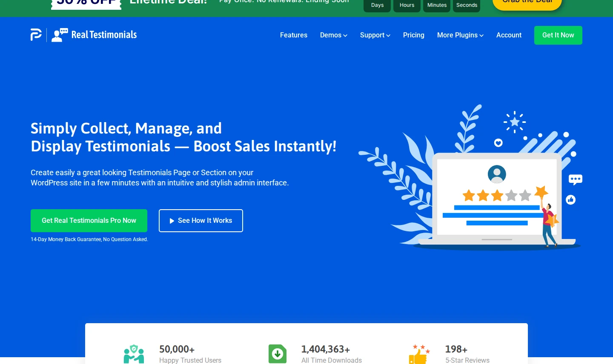Click the Minutes countdown box

coord(437,6)
